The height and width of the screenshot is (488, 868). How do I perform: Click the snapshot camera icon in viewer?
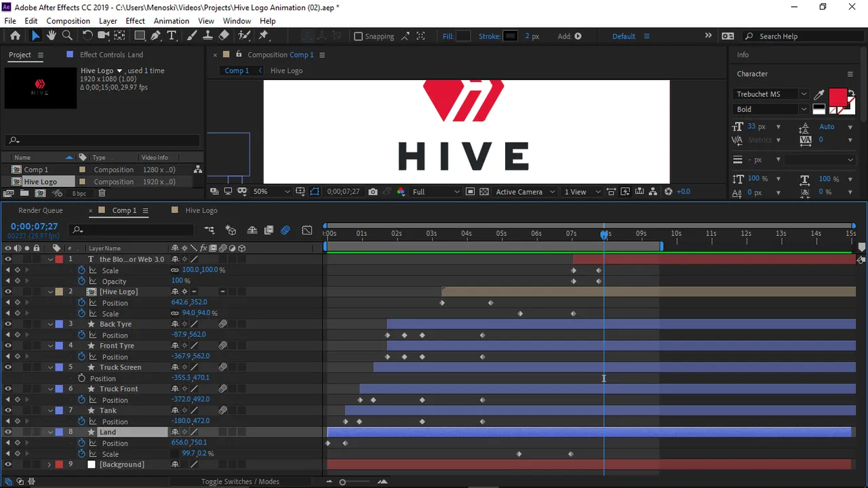pyautogui.click(x=373, y=192)
